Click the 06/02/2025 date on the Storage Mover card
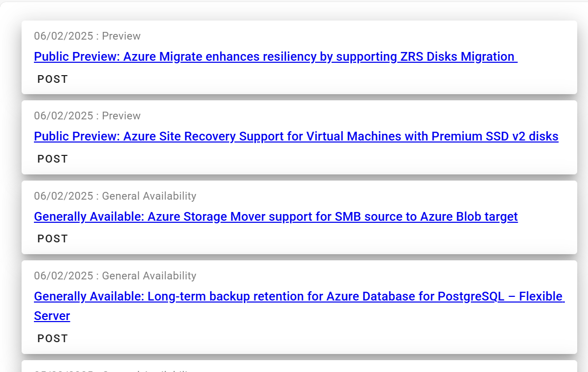Screen dimensions: 588x372 pyautogui.click(x=63, y=196)
